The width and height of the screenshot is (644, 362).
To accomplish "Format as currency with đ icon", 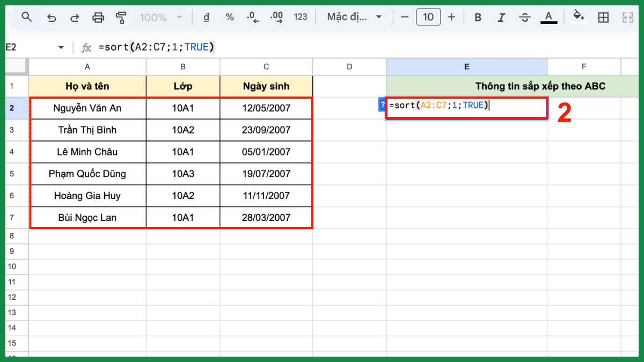I will click(206, 17).
